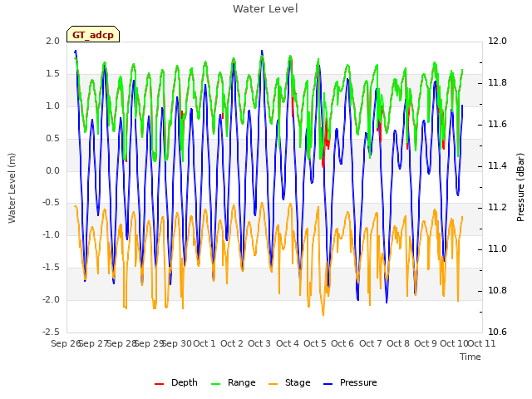532x399 pixels.
Task: Click the 10.6 pressure axis value
Action: 497,332
